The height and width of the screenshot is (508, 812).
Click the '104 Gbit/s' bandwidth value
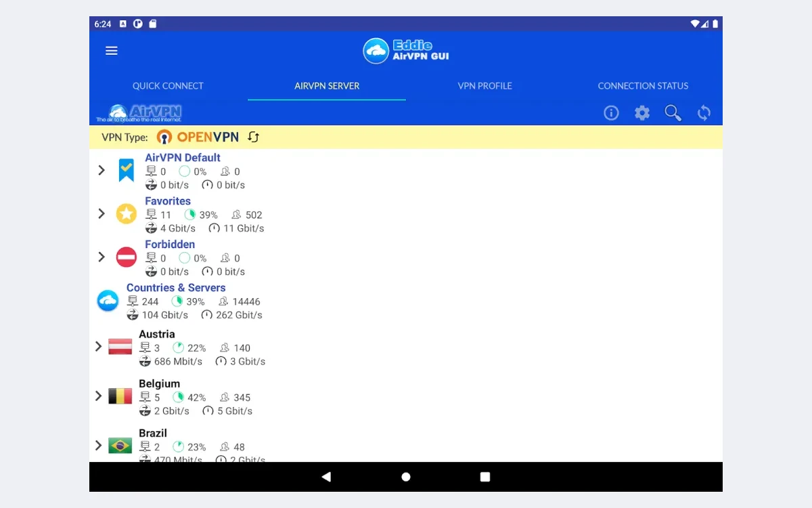coord(165,315)
